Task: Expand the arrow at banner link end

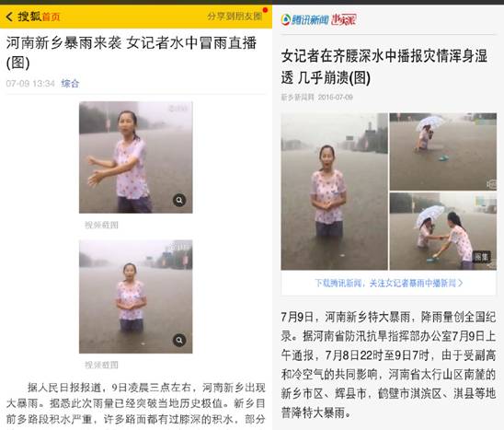Action: click(x=460, y=284)
